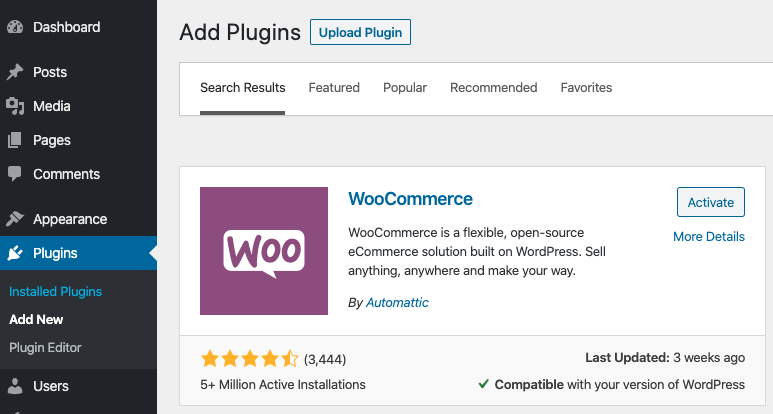Screen dimensions: 773x414
Task: Click the WooCommerce logo thumbnail
Action: click(264, 251)
